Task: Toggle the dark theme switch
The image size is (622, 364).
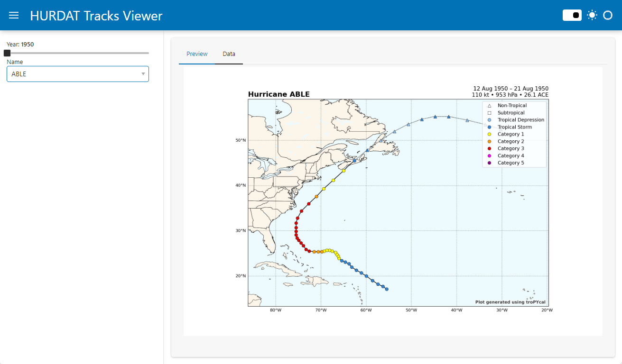Action: pyautogui.click(x=572, y=15)
